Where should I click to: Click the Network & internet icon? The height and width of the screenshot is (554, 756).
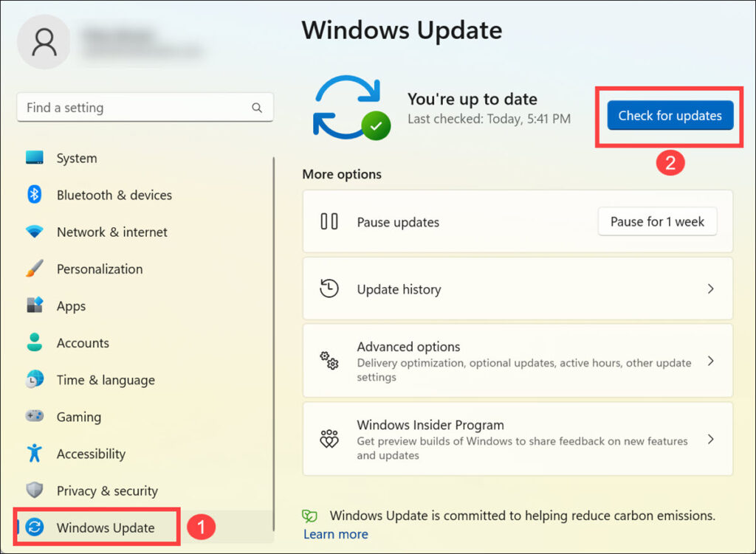coord(35,232)
